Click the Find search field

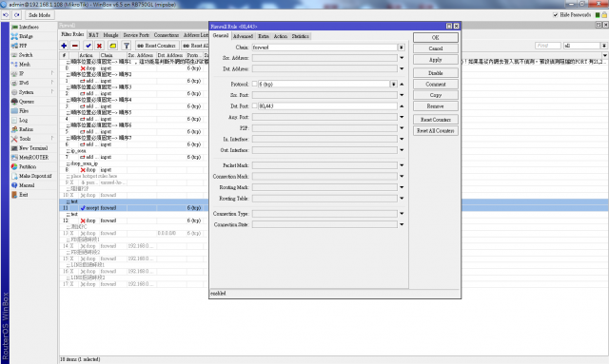coord(548,46)
